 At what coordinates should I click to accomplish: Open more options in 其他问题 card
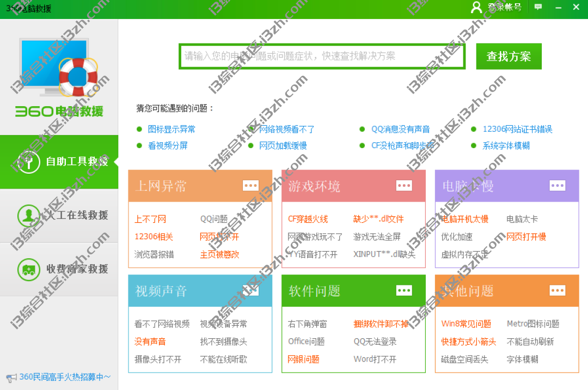pos(558,291)
